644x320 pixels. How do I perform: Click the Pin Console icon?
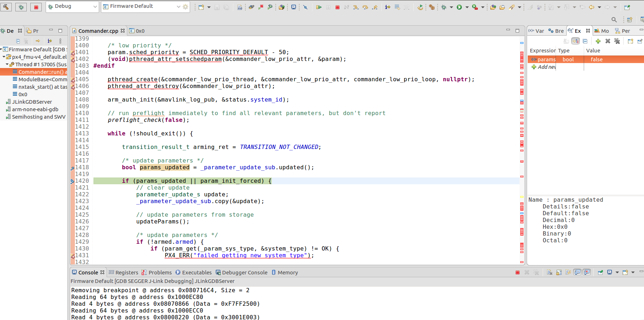point(600,273)
